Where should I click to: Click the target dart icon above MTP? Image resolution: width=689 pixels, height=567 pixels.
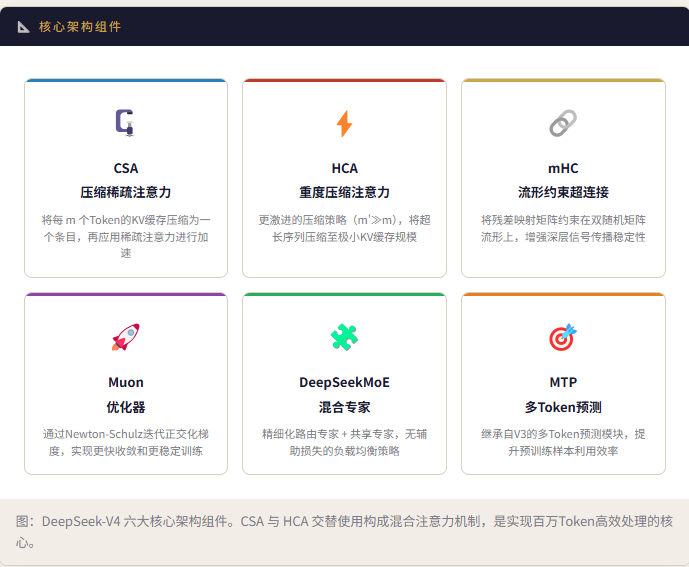563,337
